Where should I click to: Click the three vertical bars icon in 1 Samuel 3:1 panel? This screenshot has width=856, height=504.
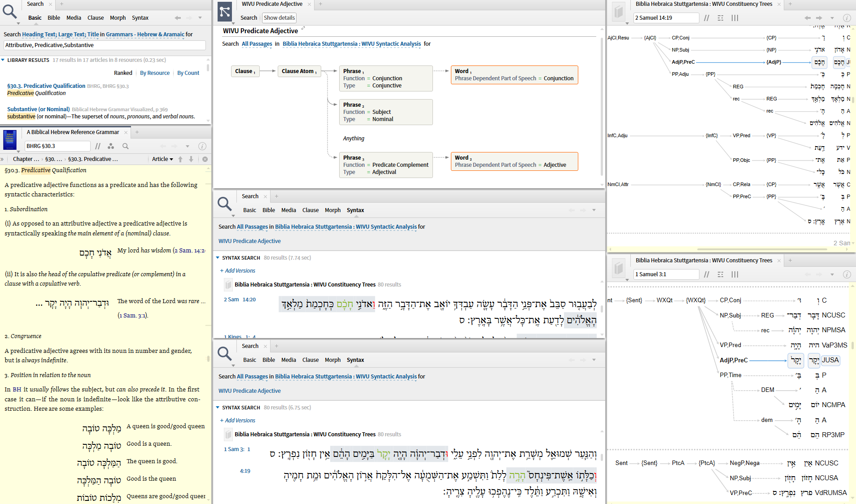pos(735,274)
